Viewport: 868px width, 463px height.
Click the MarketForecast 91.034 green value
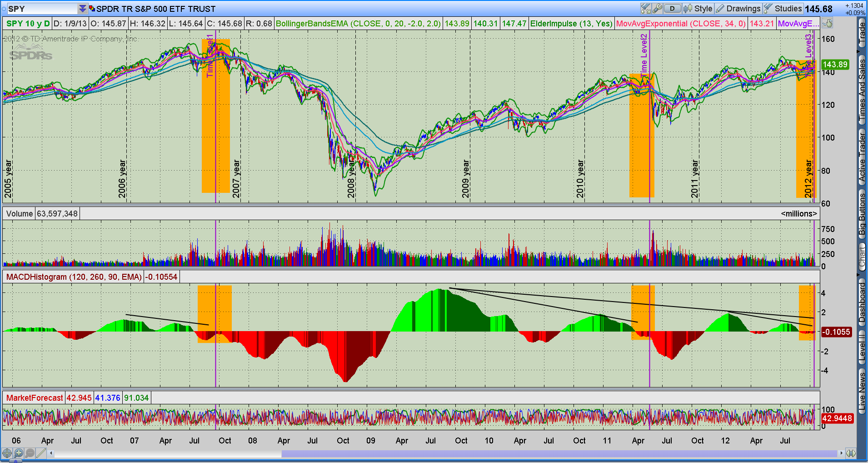coord(136,398)
